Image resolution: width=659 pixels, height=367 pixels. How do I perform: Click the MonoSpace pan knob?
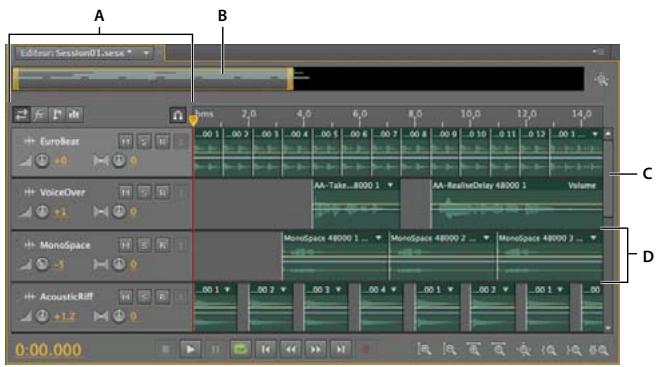click(x=119, y=264)
